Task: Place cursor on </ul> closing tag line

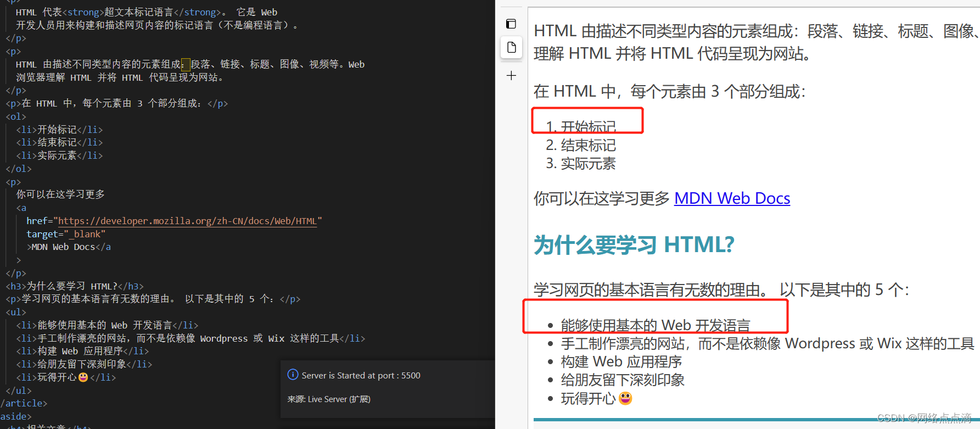Action: (19, 391)
